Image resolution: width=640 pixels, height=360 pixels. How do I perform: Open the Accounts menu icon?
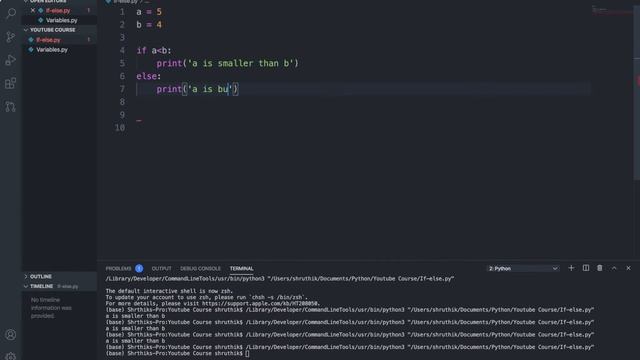(11, 335)
